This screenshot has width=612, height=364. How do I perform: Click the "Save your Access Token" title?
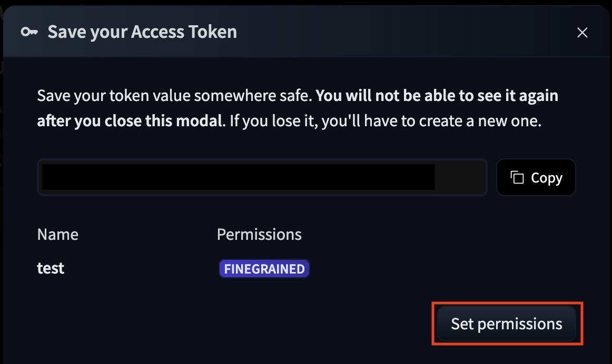(142, 32)
